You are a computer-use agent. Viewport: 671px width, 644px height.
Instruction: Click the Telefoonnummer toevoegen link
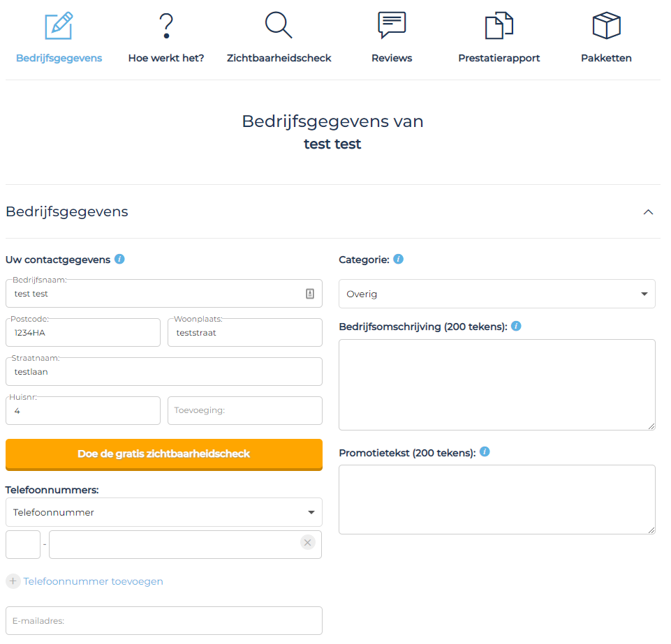(94, 581)
